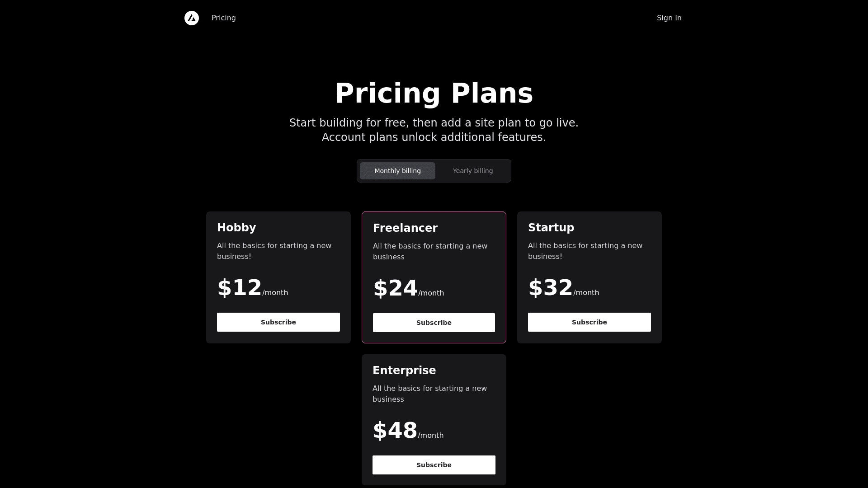This screenshot has height=488, width=868.
Task: Click the $48 price on Enterprise plan
Action: 395,430
